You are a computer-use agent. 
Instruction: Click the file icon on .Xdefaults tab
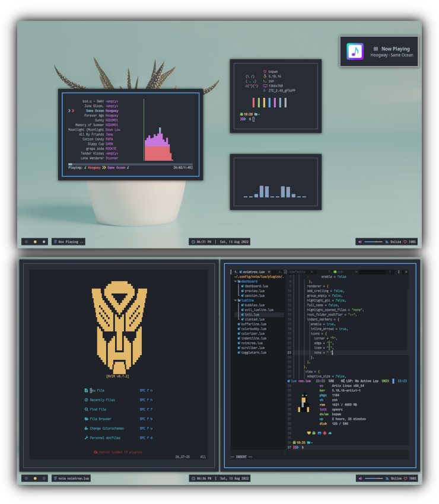pos(285,272)
